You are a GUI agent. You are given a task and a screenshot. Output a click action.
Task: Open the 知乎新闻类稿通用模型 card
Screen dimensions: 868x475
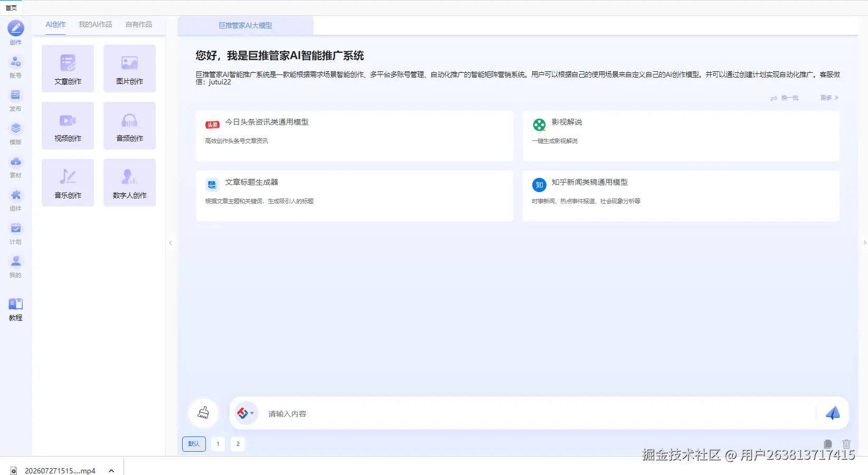[x=681, y=196]
